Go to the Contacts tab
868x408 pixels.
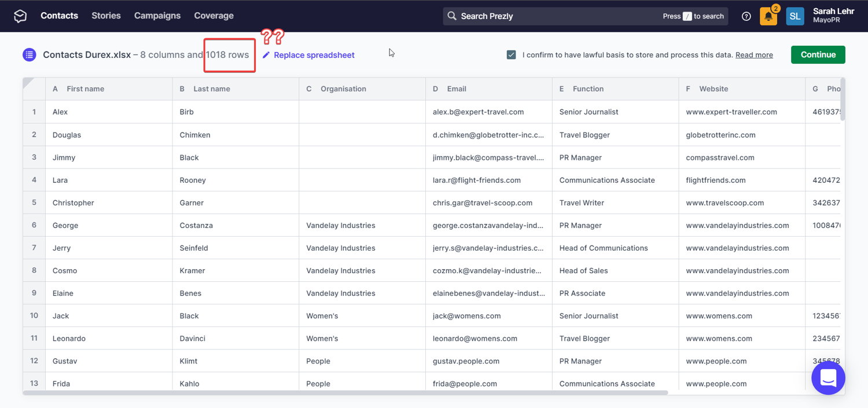(x=59, y=16)
